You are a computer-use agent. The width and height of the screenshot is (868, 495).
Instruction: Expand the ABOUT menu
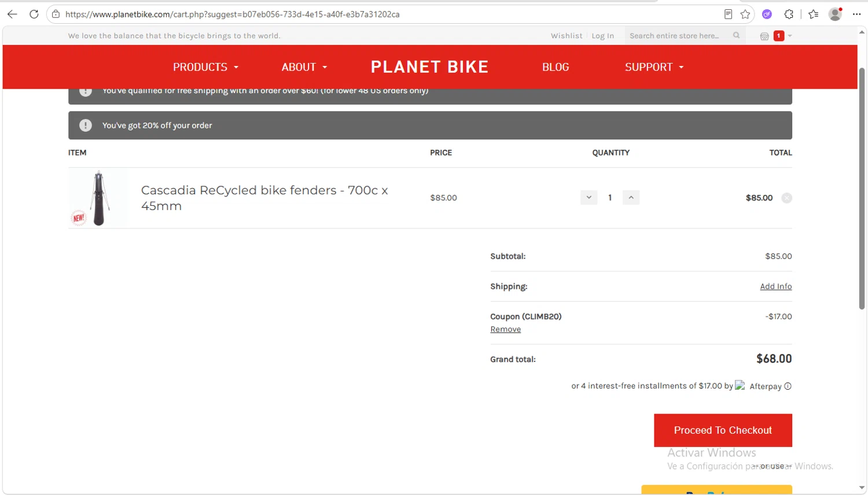(304, 67)
